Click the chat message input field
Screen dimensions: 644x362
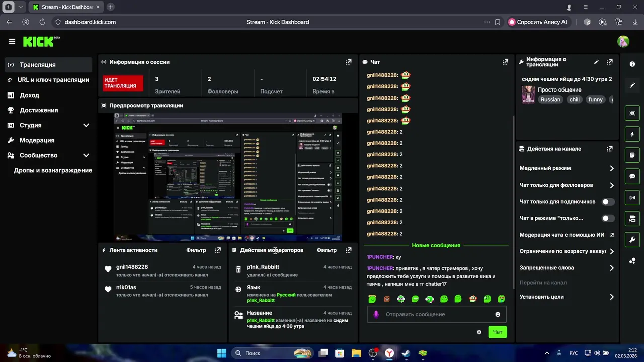[436, 314]
